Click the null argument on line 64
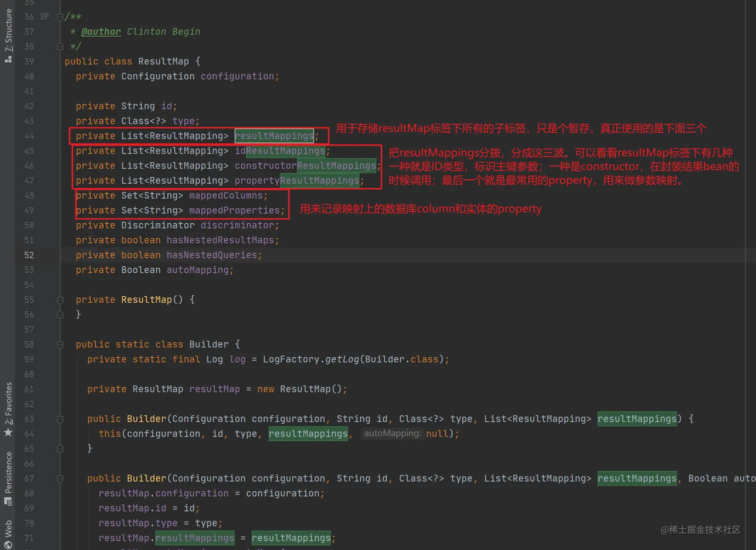 click(437, 433)
